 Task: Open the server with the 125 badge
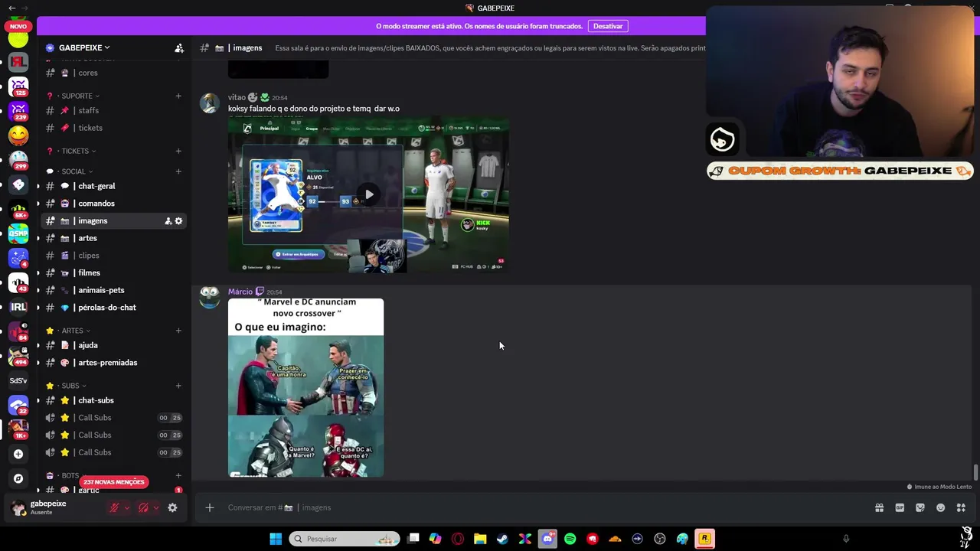18,86
